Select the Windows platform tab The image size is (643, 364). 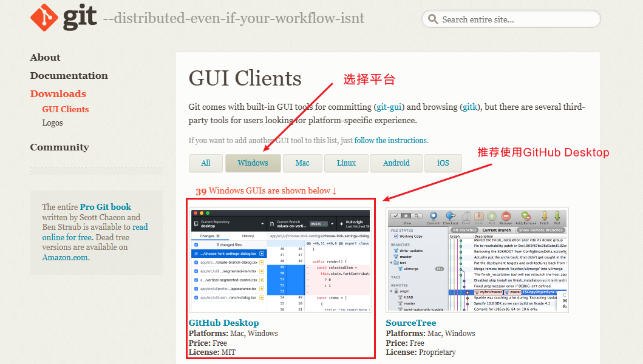tap(253, 163)
